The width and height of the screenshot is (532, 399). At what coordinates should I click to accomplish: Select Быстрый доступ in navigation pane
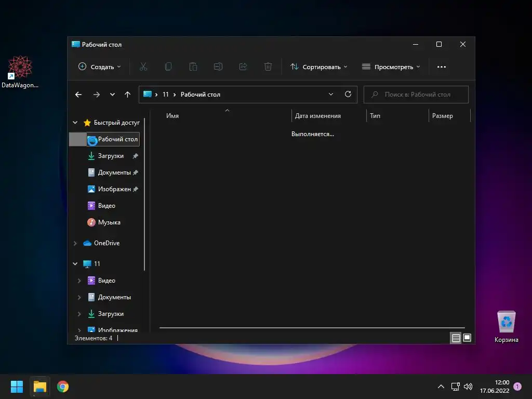pos(116,123)
